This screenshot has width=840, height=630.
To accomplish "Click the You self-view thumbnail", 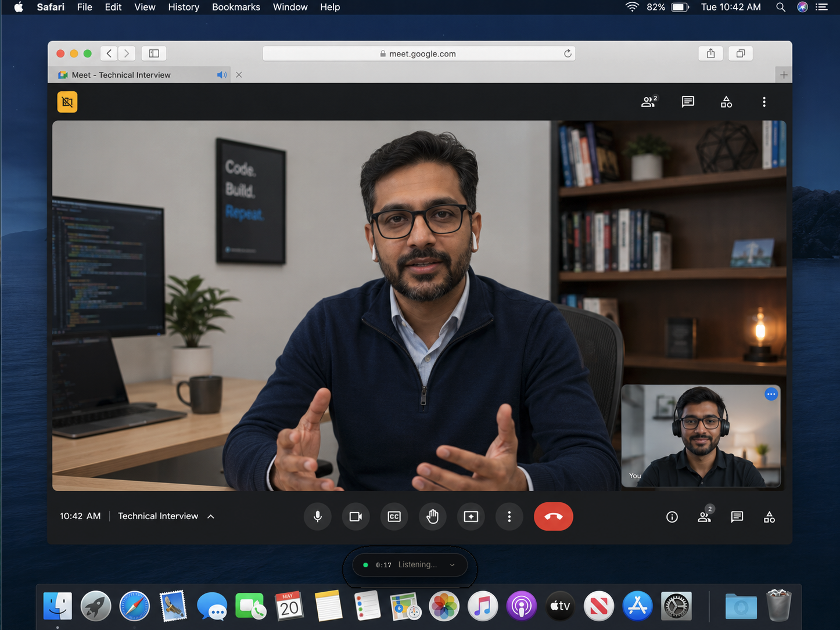I will (701, 435).
